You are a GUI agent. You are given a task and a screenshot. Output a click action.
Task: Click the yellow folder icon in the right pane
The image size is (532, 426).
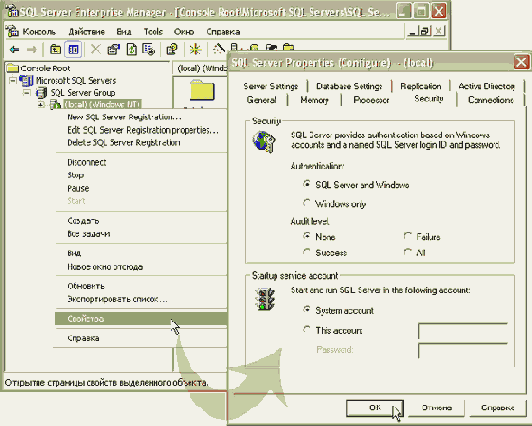pyautogui.click(x=202, y=90)
